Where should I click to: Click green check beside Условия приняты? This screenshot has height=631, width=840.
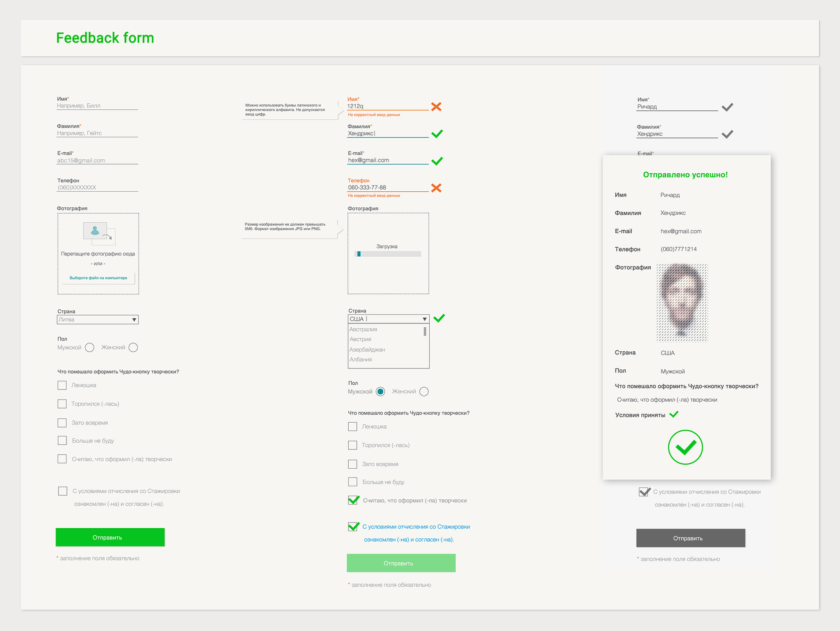pyautogui.click(x=674, y=414)
